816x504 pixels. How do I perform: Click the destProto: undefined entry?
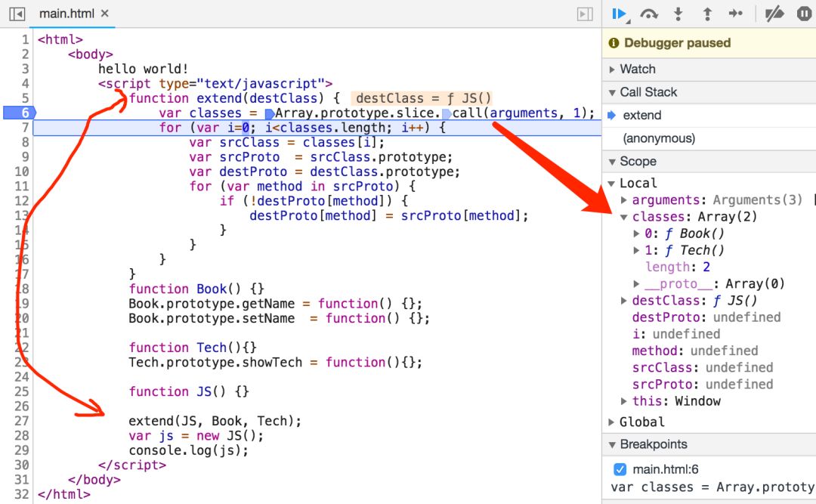(x=706, y=317)
